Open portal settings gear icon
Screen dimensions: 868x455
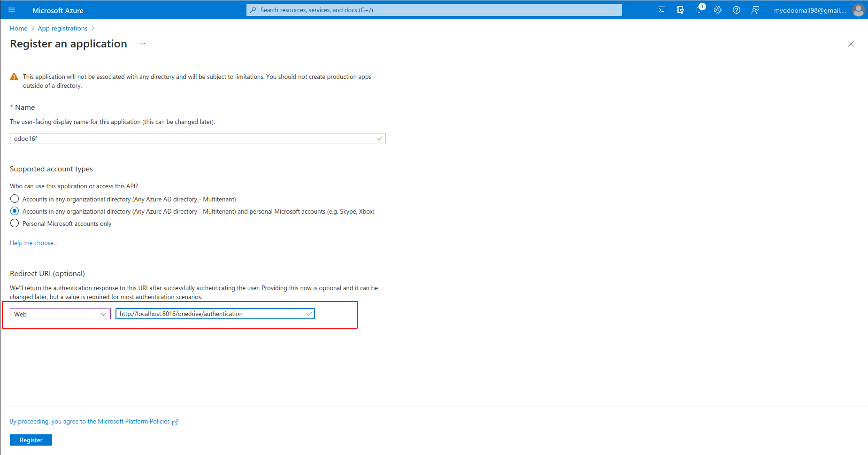click(x=718, y=10)
